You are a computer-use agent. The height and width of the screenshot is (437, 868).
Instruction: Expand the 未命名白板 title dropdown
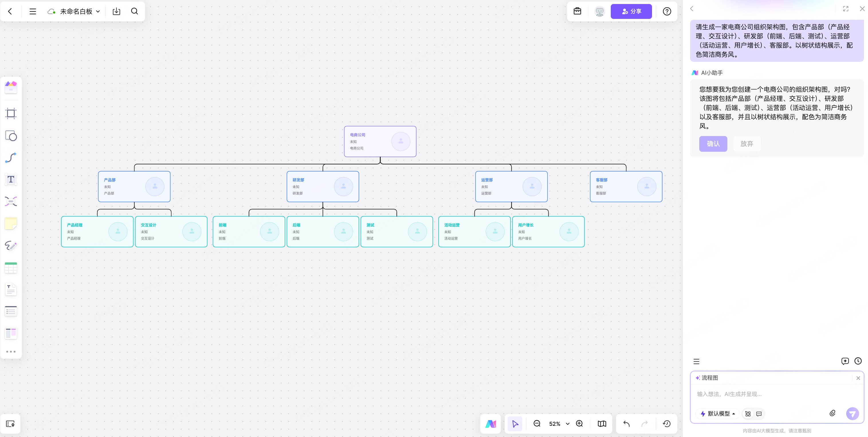pyautogui.click(x=98, y=11)
